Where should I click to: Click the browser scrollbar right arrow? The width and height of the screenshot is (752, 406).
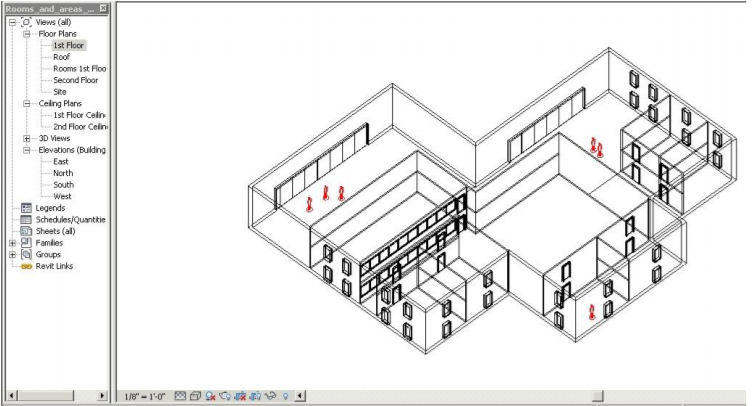pyautogui.click(x=105, y=396)
